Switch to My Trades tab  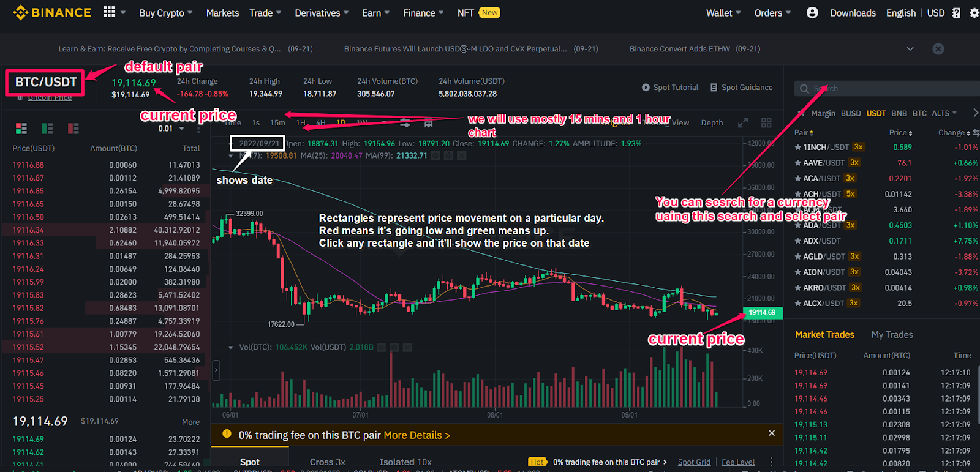click(892, 334)
